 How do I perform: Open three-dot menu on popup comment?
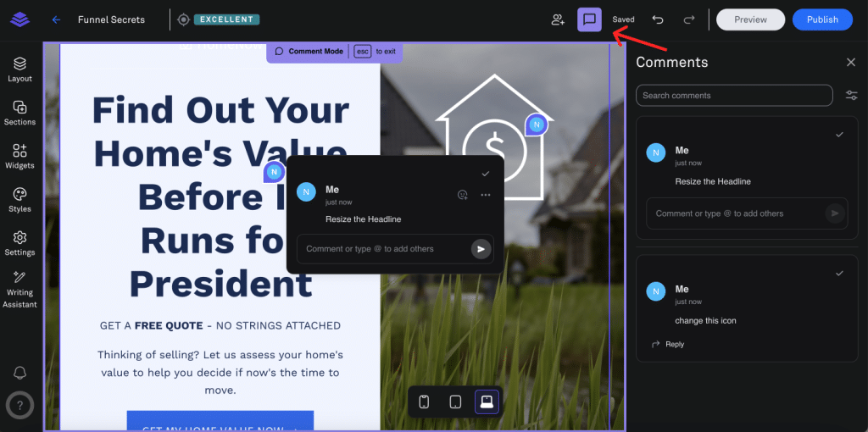pos(486,195)
